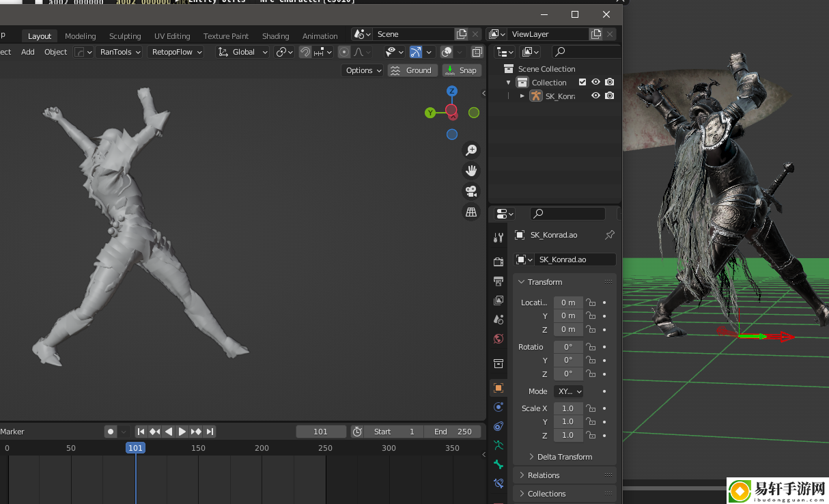Viewport: 829px width, 504px height.
Task: Click the Ground button
Action: (x=412, y=70)
